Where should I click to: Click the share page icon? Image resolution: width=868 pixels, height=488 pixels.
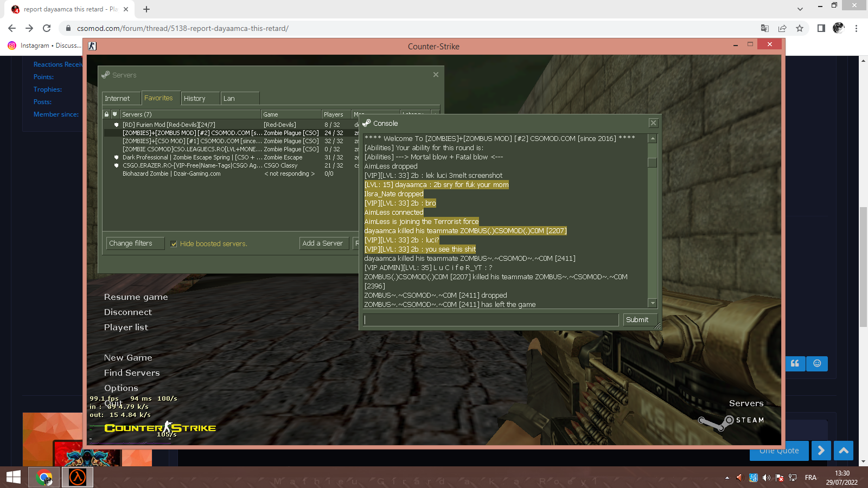pos(782,28)
